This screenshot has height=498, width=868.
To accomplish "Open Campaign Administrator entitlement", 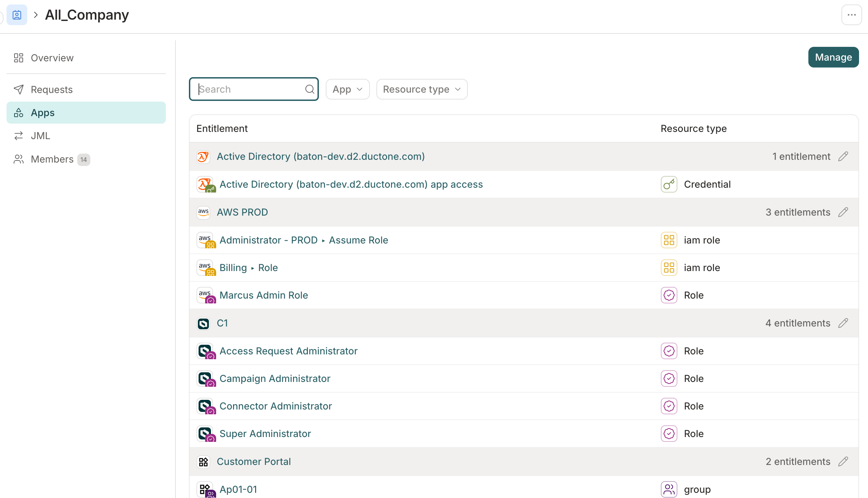I will [275, 378].
